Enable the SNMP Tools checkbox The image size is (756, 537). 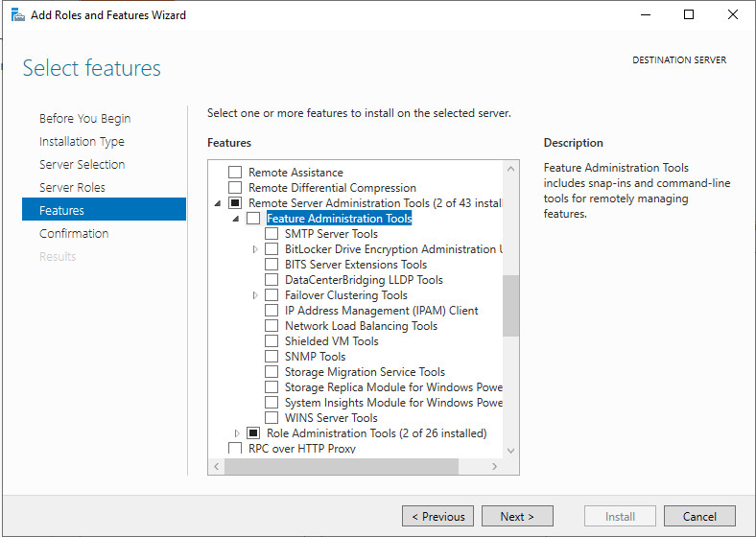coord(272,357)
